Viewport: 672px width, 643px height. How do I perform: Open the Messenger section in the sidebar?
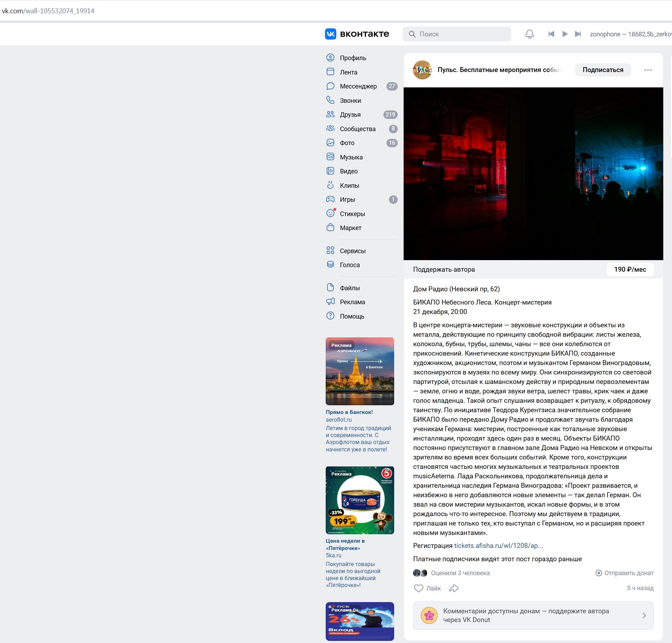(358, 86)
